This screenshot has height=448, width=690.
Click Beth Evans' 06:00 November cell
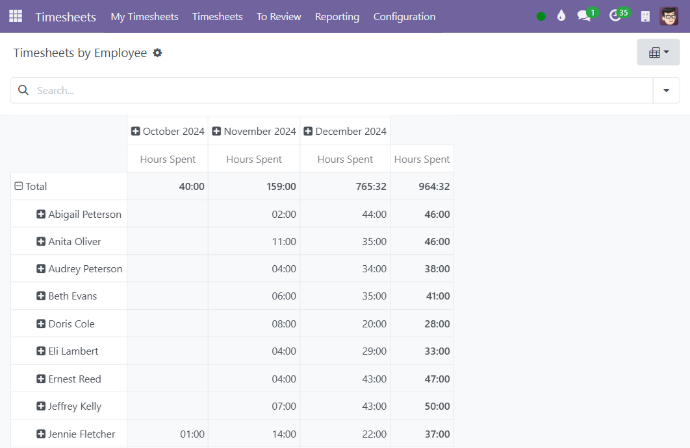tap(254, 296)
